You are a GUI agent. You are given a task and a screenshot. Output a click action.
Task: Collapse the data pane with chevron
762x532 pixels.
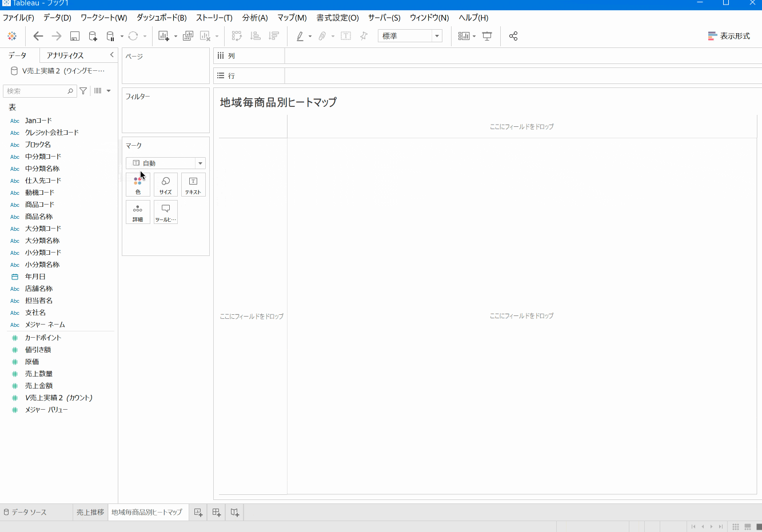coord(112,55)
